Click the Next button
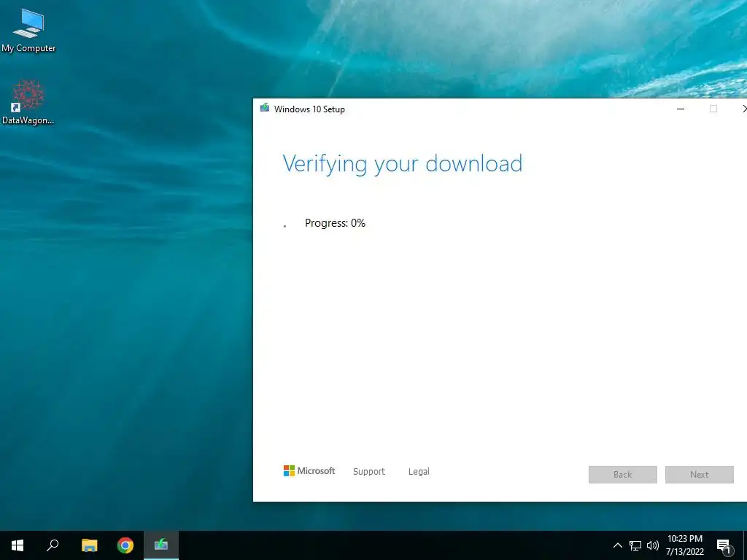Image resolution: width=747 pixels, height=560 pixels. click(700, 474)
